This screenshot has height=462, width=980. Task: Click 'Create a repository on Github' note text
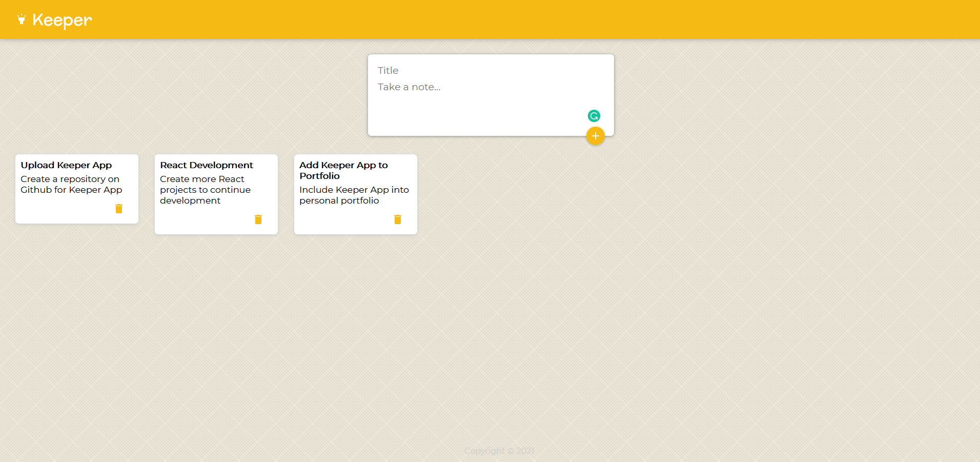(x=71, y=185)
